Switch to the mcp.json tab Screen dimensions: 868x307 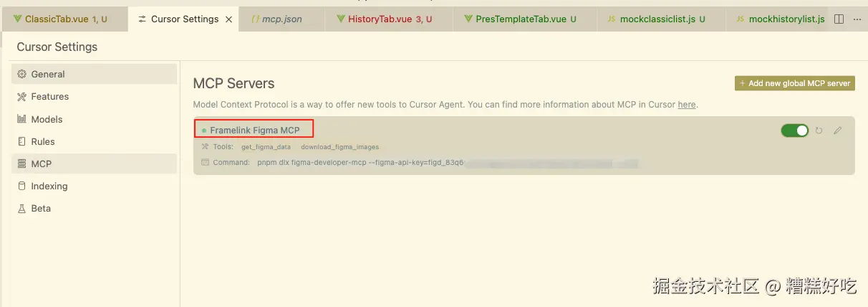282,19
